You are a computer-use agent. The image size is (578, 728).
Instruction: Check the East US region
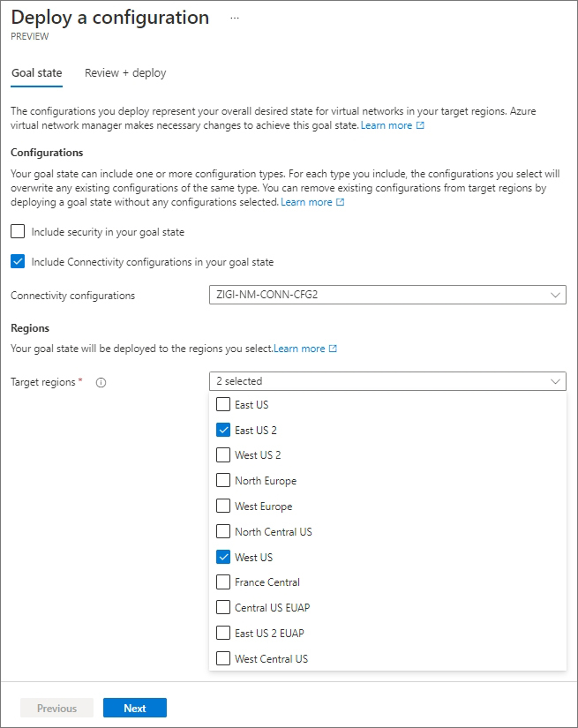click(x=223, y=404)
